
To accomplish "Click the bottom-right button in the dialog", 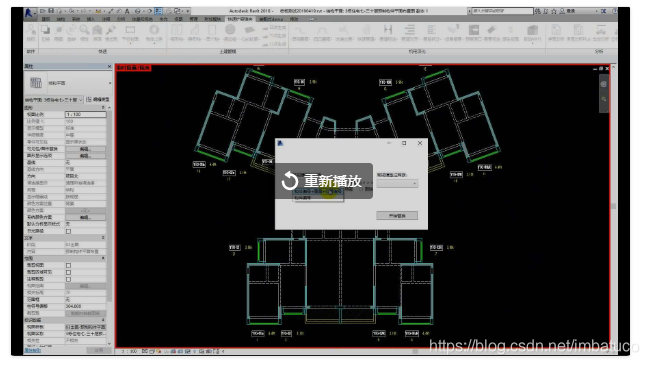I will (x=397, y=216).
